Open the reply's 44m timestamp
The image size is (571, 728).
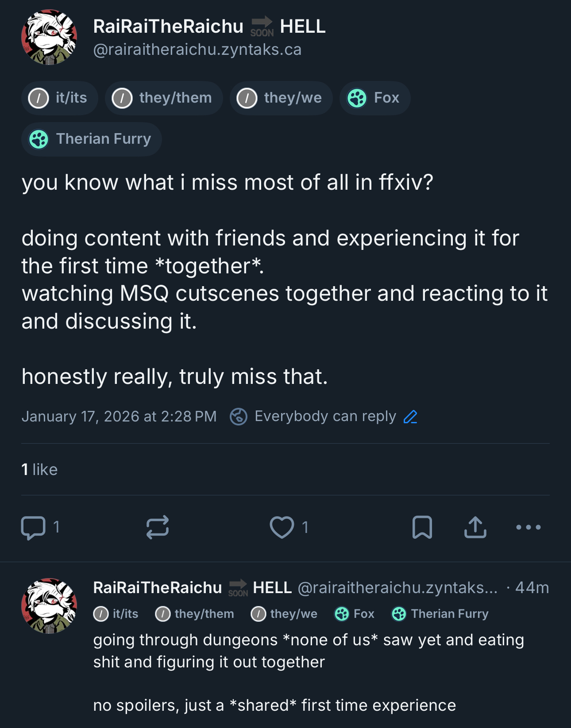point(532,588)
